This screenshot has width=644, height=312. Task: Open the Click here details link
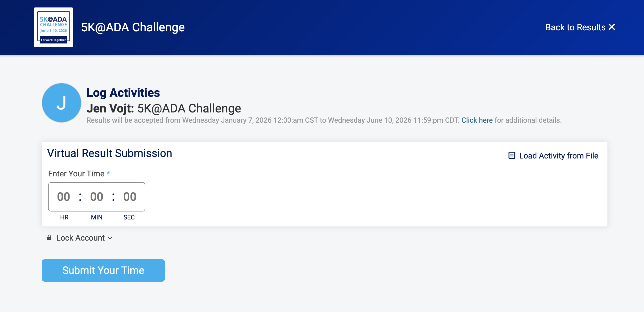point(477,120)
